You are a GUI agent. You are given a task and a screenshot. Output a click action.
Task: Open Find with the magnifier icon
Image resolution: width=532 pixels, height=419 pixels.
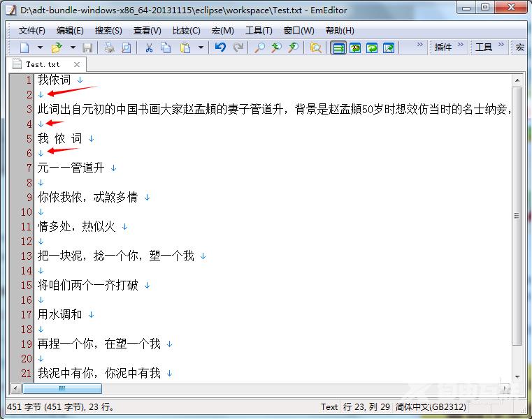pos(259,47)
